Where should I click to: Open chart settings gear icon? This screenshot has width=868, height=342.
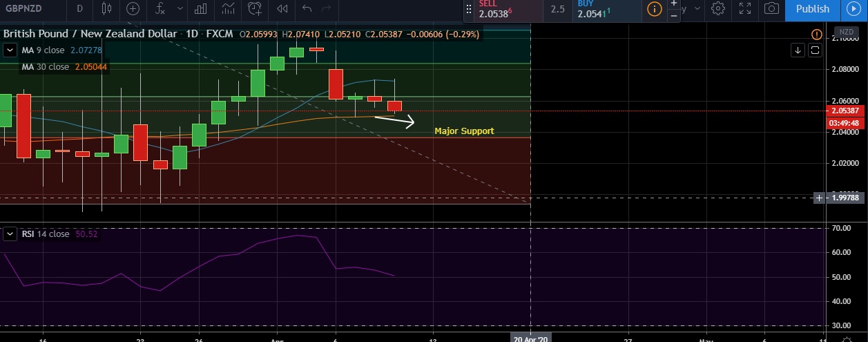tap(718, 9)
